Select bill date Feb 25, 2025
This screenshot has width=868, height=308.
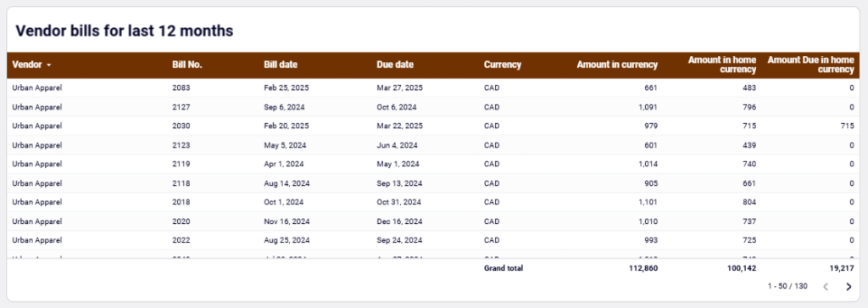pyautogui.click(x=287, y=87)
